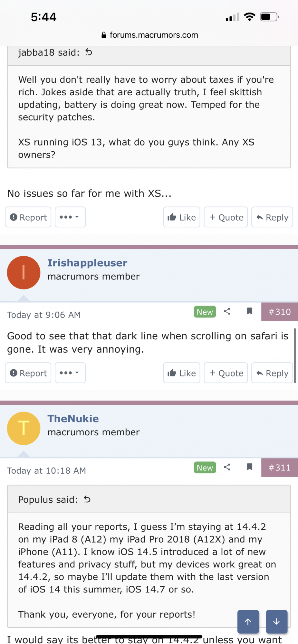Like the XS no-issues post
This screenshot has width=298, height=644.
tap(182, 217)
